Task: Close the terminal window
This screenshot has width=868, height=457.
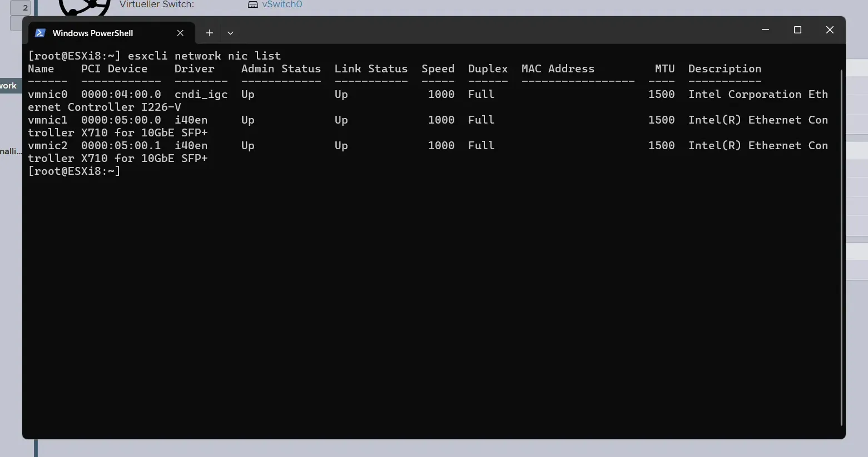Action: coord(830,30)
